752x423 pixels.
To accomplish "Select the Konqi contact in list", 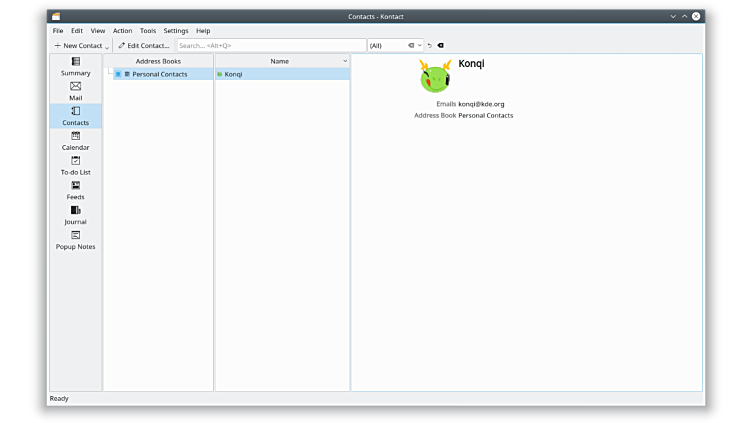I will [x=233, y=74].
